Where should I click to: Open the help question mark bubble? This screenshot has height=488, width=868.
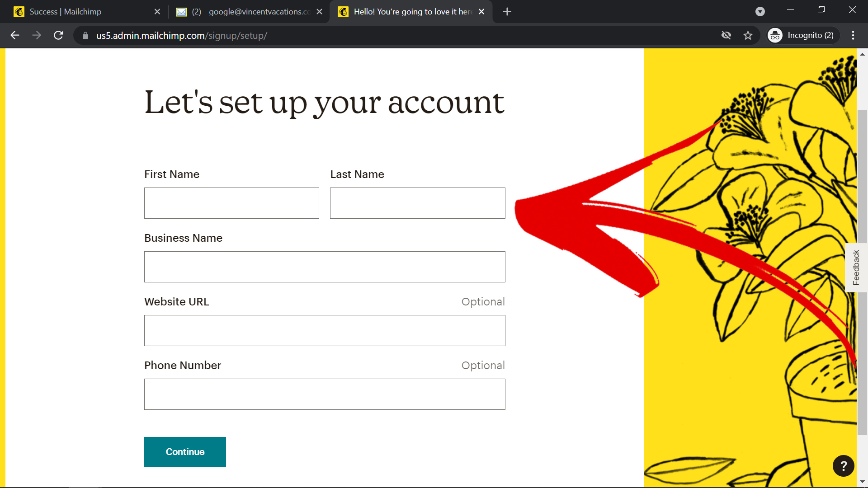click(x=843, y=466)
